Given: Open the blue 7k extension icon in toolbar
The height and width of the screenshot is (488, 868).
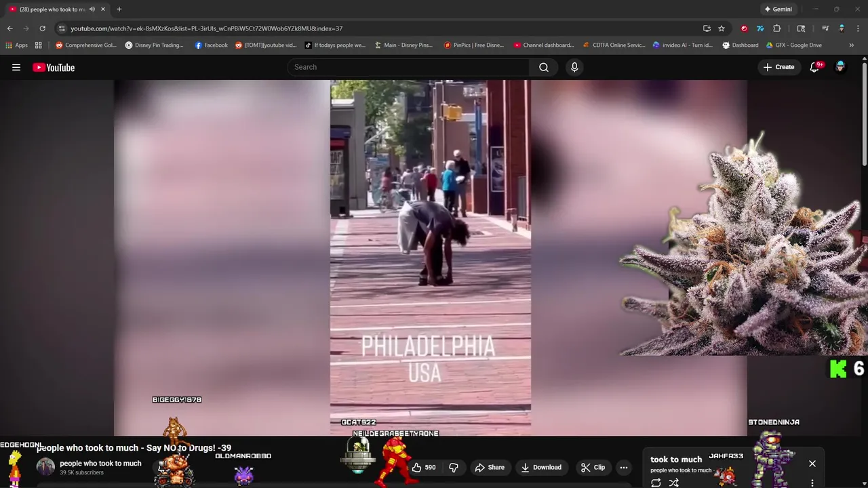Looking at the screenshot, I should point(760,28).
